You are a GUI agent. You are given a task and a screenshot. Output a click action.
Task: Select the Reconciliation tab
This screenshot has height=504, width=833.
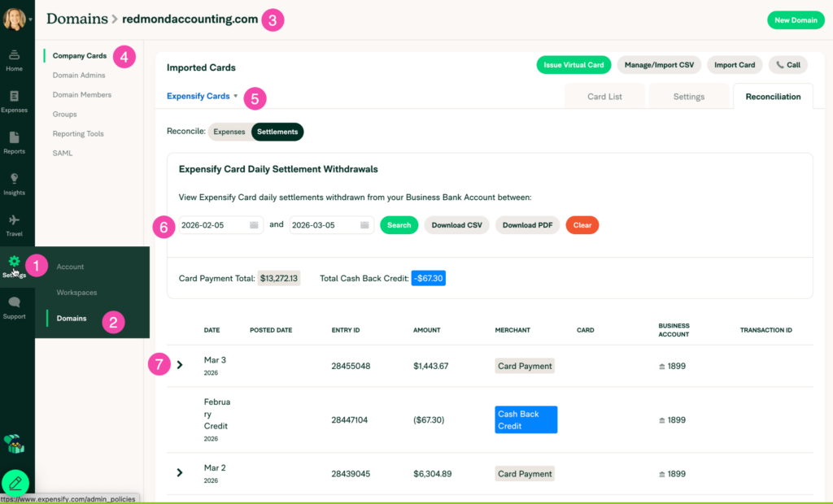(x=773, y=97)
